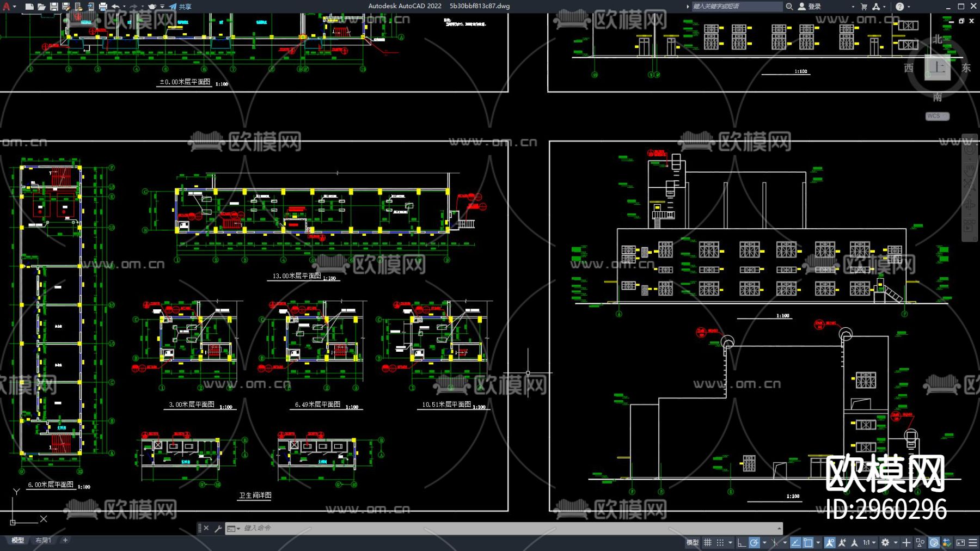The image size is (980, 551).
Task: Click the Save icon in the quick access toolbar
Action: [x=54, y=7]
